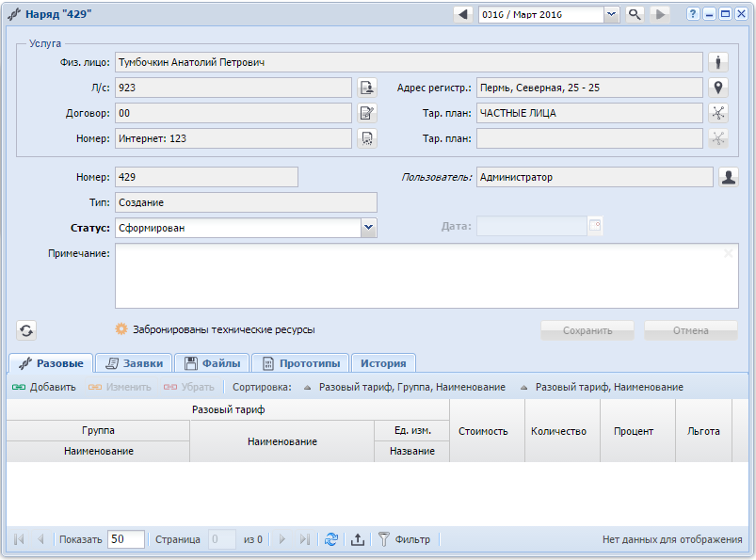The image size is (756, 560).
Task: Open the Фильтр funnel button
Action: point(404,539)
